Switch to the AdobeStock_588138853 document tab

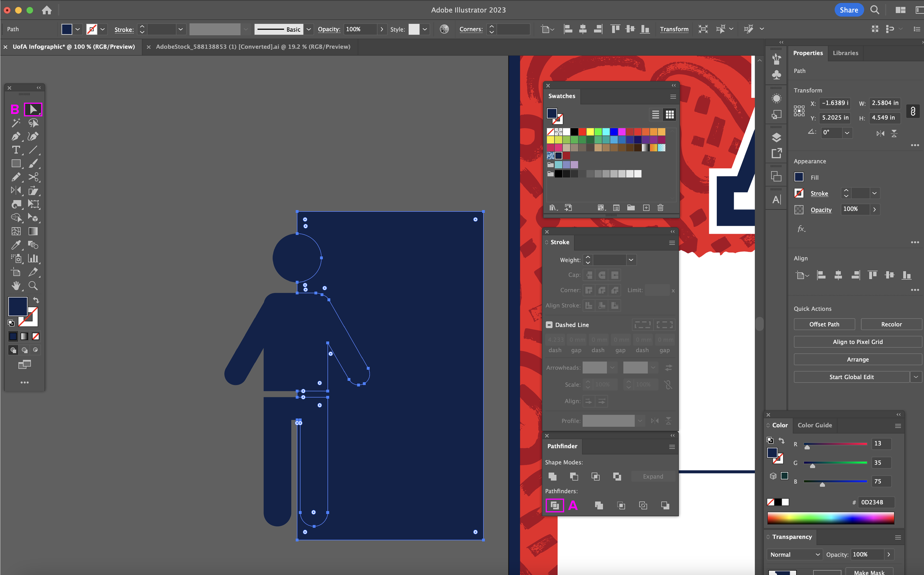point(253,46)
